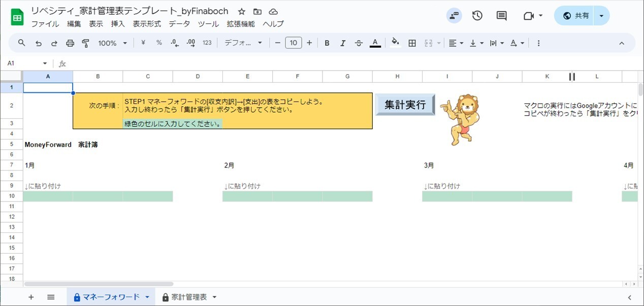This screenshot has width=644, height=306.
Task: Print the spreadsheet
Action: [70, 43]
